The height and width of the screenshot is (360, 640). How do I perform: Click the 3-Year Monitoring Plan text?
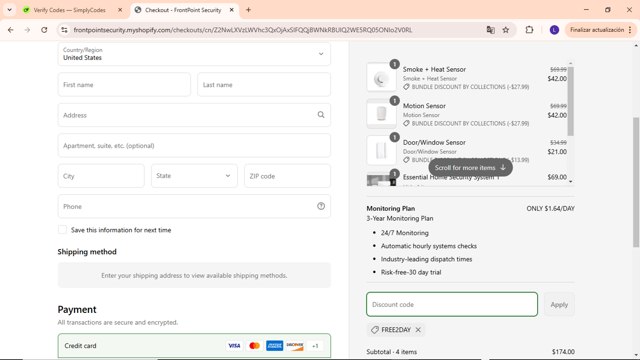click(x=400, y=218)
